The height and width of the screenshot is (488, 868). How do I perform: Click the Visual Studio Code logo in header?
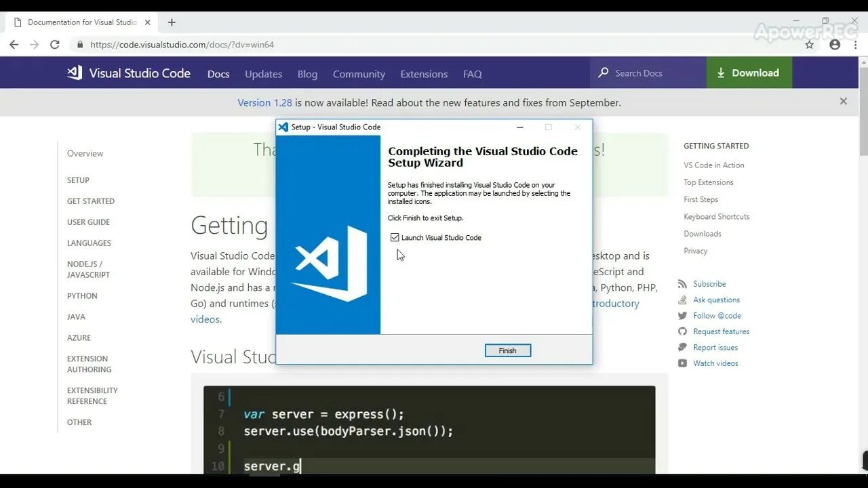coord(75,73)
